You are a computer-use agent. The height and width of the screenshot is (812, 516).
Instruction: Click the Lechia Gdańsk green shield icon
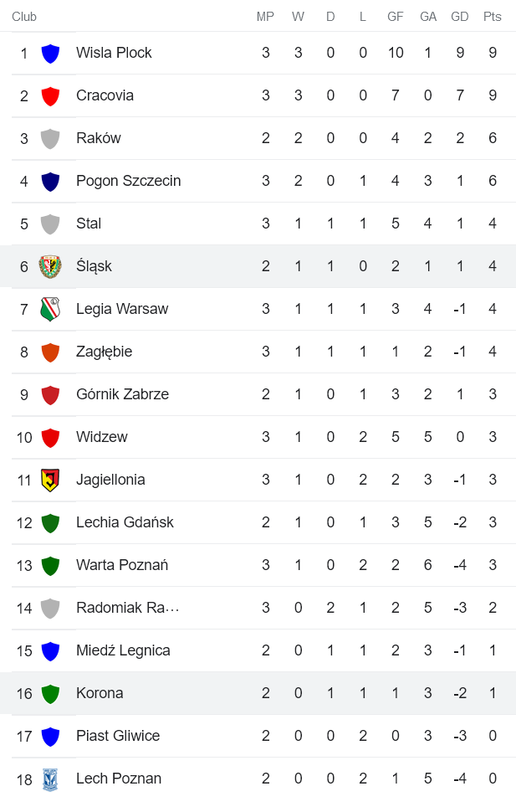coord(50,522)
